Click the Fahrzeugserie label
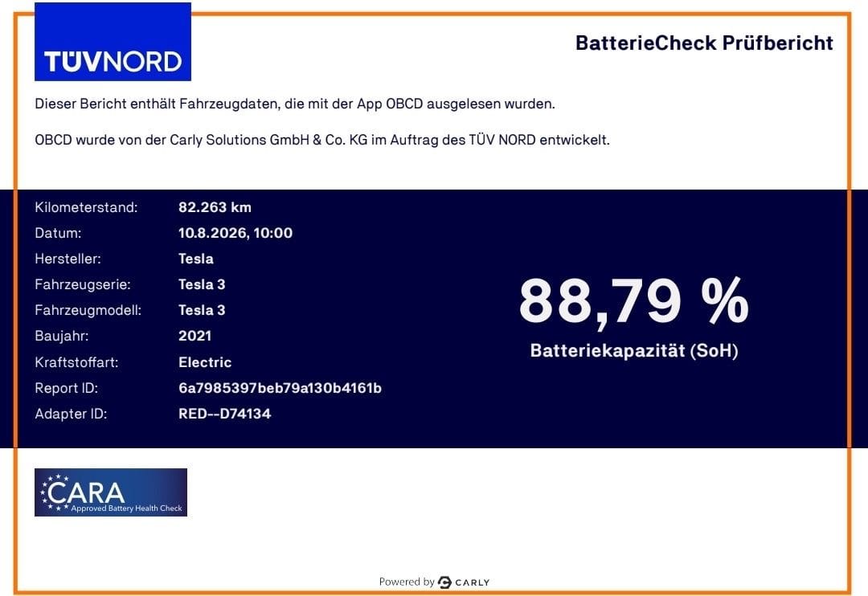The image size is (868, 596). 83,284
